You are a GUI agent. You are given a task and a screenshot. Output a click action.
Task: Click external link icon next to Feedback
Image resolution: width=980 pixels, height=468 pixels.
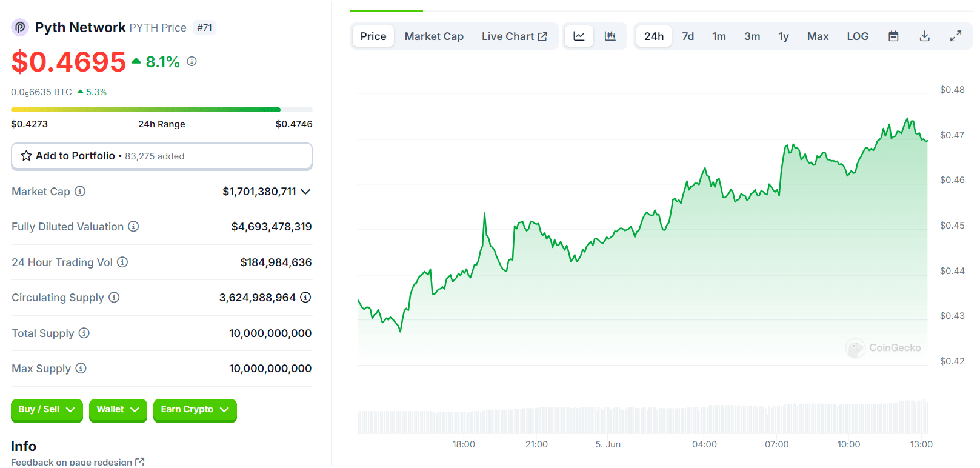coord(139,462)
